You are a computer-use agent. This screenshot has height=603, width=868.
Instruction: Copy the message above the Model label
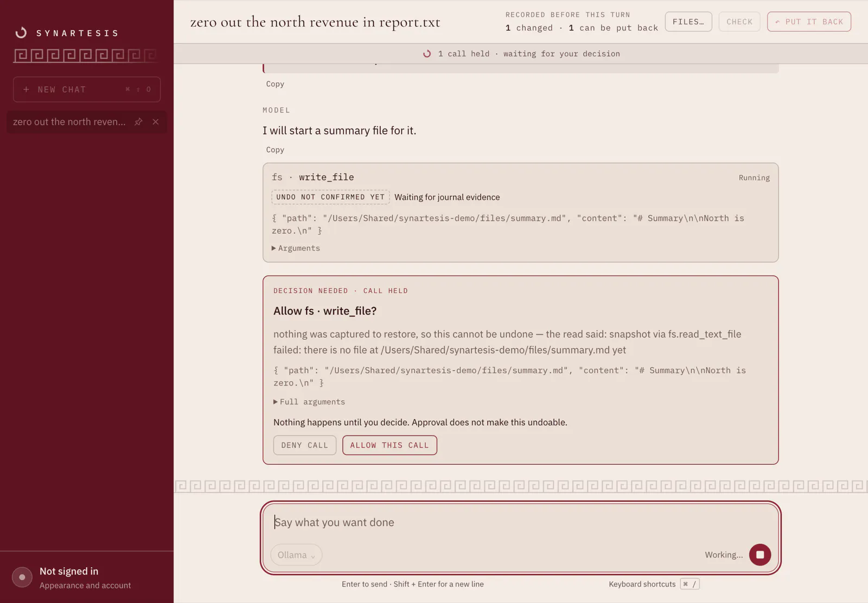click(x=275, y=84)
